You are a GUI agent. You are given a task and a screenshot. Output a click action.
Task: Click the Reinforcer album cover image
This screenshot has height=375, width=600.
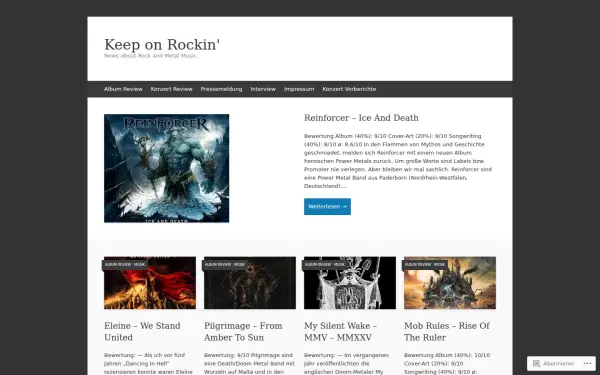pos(166,168)
